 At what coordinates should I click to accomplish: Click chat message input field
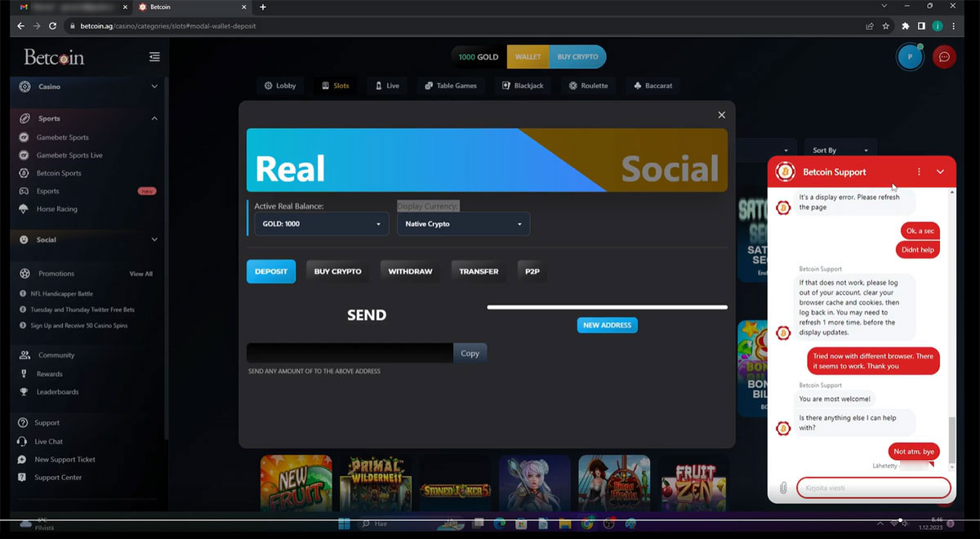click(x=874, y=488)
